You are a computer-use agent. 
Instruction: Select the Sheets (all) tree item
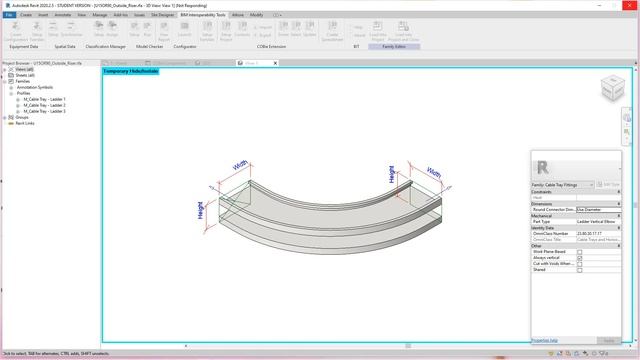pyautogui.click(x=25, y=76)
